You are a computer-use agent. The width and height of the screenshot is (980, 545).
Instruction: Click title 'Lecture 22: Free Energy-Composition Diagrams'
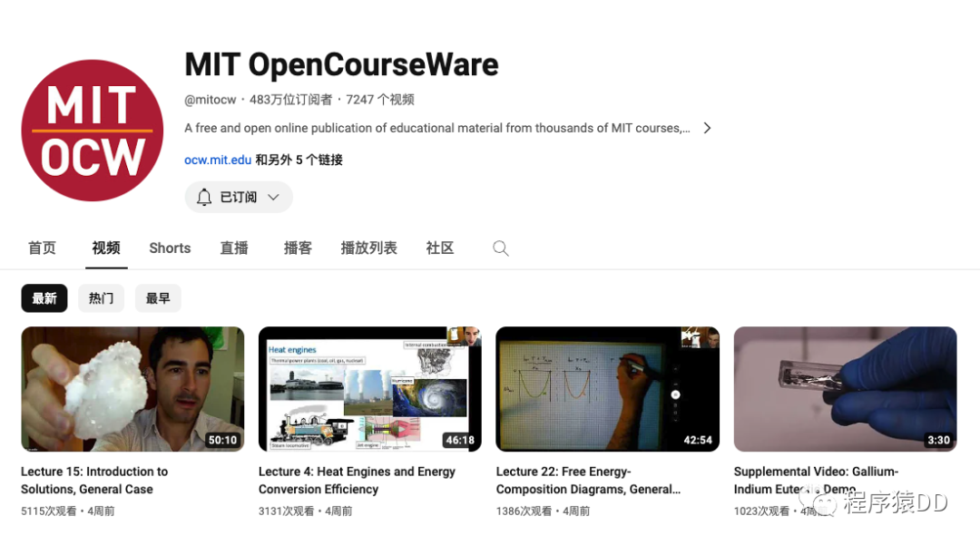pos(588,480)
